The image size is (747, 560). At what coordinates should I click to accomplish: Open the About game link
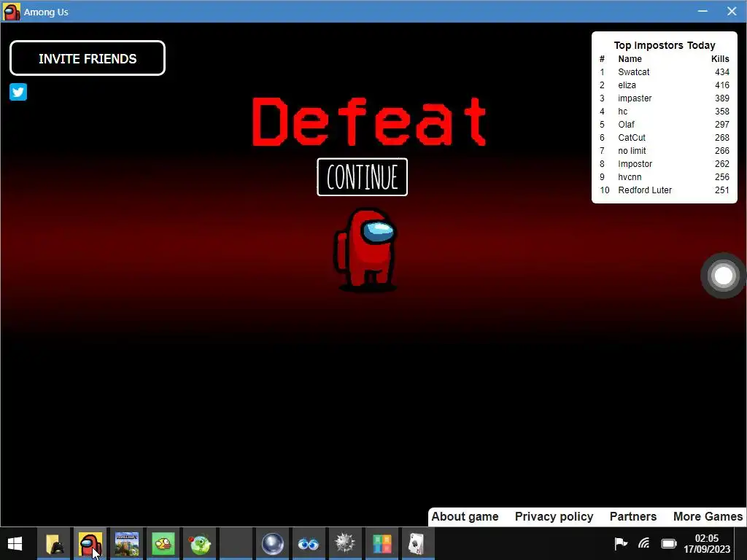click(x=465, y=517)
